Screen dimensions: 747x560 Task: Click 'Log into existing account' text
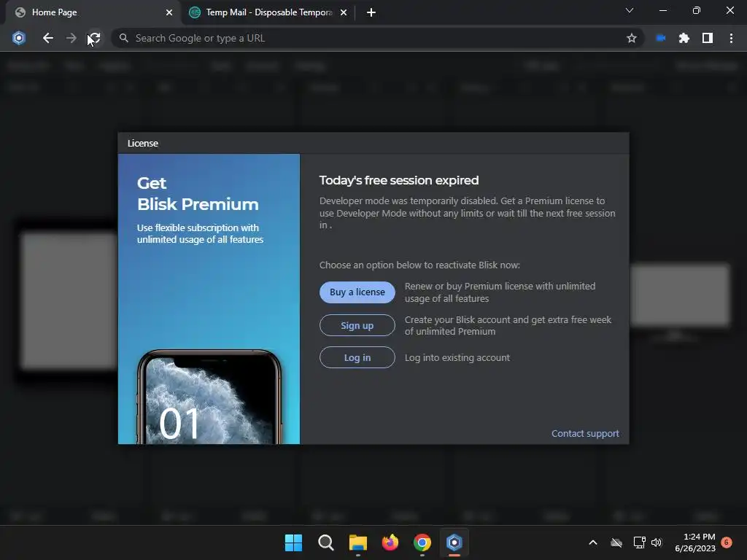(x=457, y=357)
